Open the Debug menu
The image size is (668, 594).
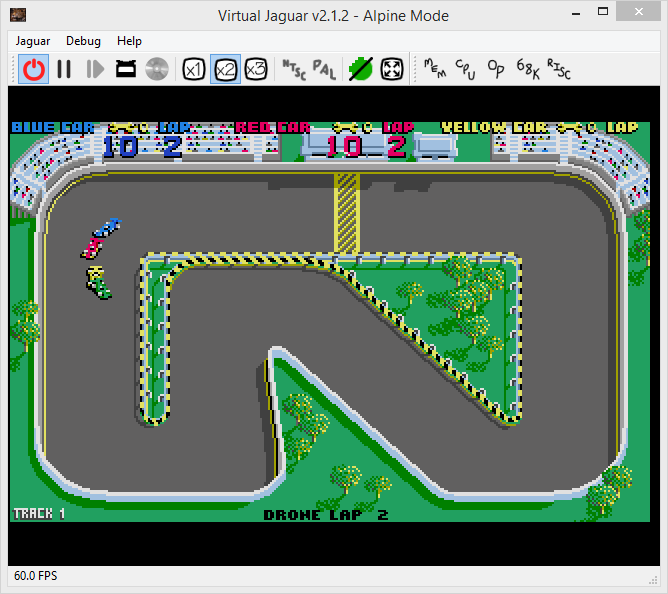click(x=83, y=41)
